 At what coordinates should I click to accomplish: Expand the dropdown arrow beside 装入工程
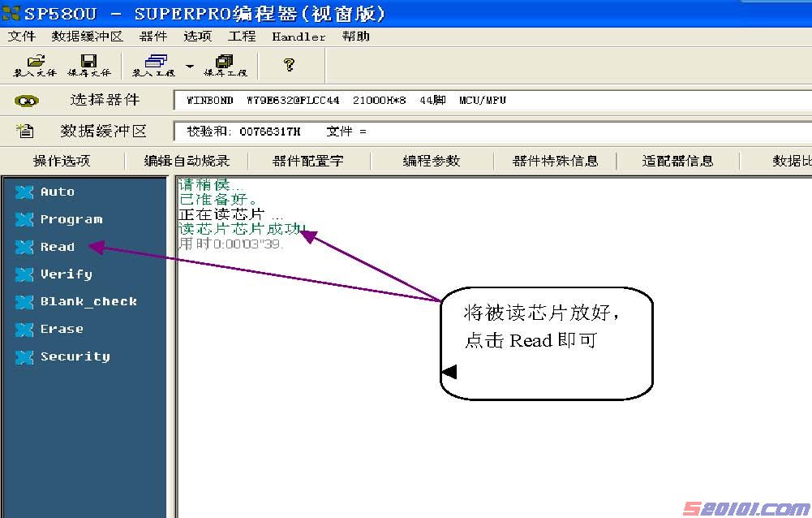pyautogui.click(x=190, y=66)
